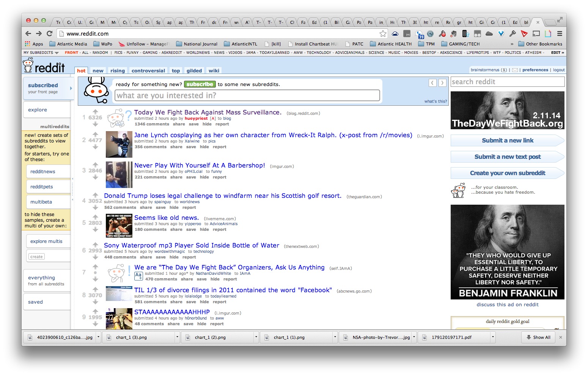Open TheDayWeFightBack.org banner image
This screenshot has width=588, height=376.
[508, 110]
